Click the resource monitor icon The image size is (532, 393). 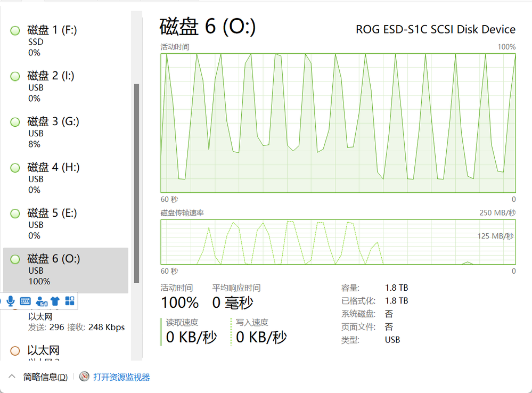tap(84, 376)
